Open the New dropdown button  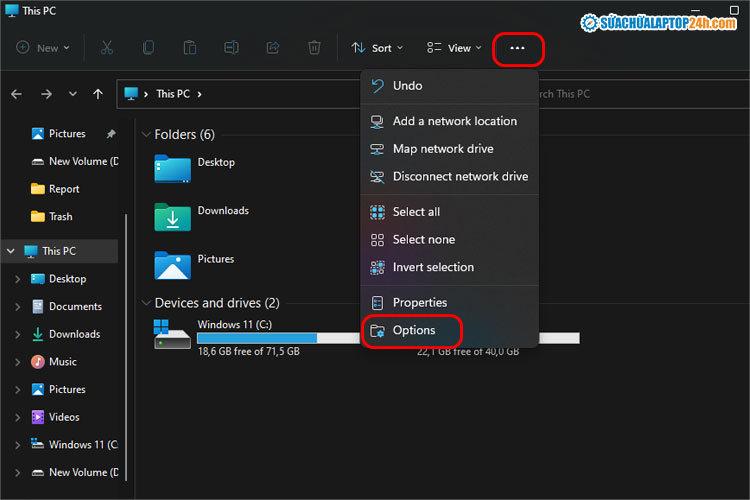point(43,48)
